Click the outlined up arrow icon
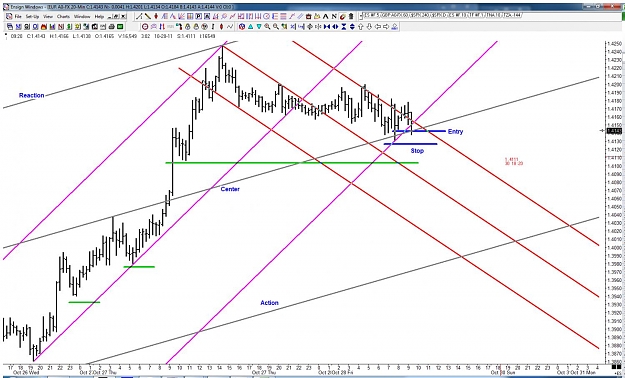The height and width of the screenshot is (378, 625). click(x=361, y=27)
